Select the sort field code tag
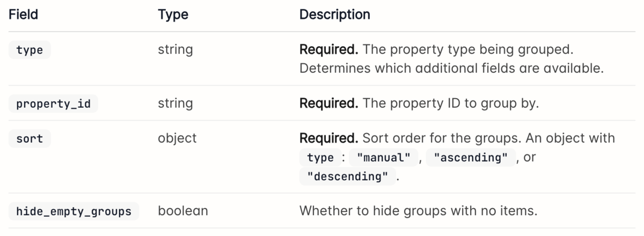Image resolution: width=644 pixels, height=236 pixels. (30, 138)
